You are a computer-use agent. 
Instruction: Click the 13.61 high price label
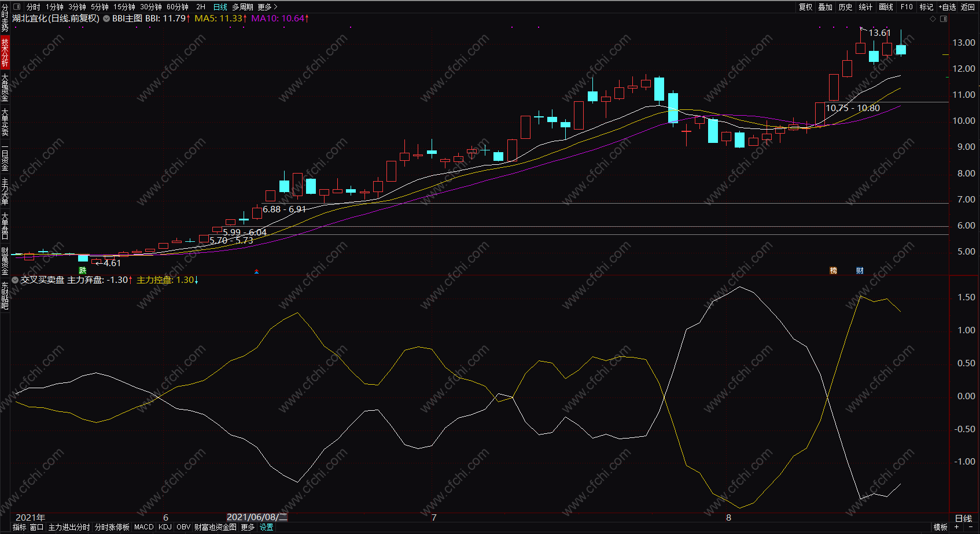pyautogui.click(x=879, y=33)
